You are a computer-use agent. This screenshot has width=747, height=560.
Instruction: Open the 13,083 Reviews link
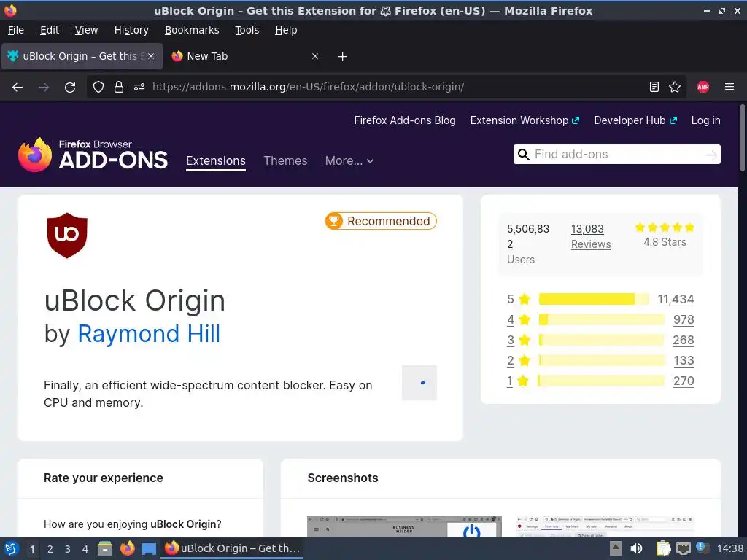point(591,236)
